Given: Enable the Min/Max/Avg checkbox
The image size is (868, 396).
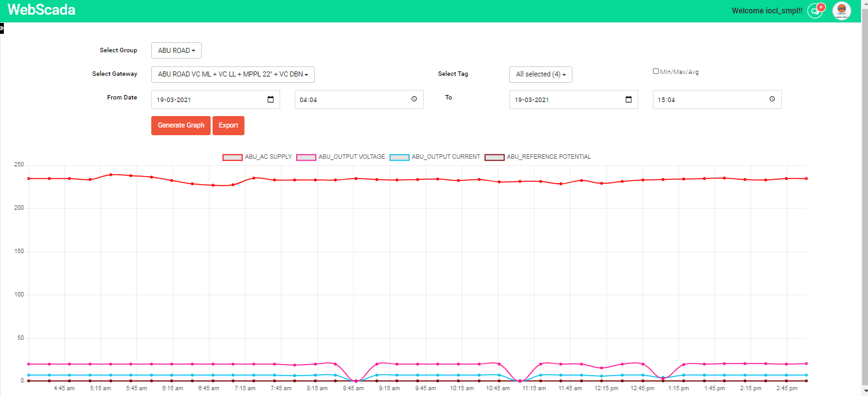Looking at the screenshot, I should [655, 71].
